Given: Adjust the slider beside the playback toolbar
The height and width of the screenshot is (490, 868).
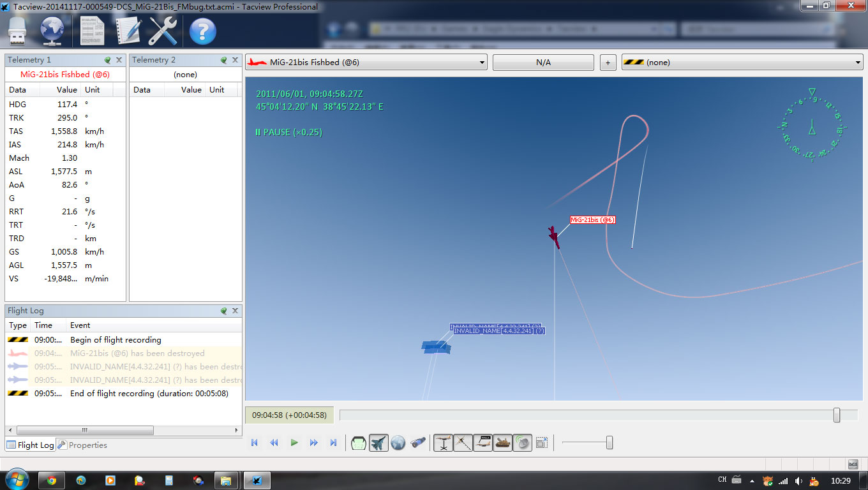Looking at the screenshot, I should (x=610, y=443).
